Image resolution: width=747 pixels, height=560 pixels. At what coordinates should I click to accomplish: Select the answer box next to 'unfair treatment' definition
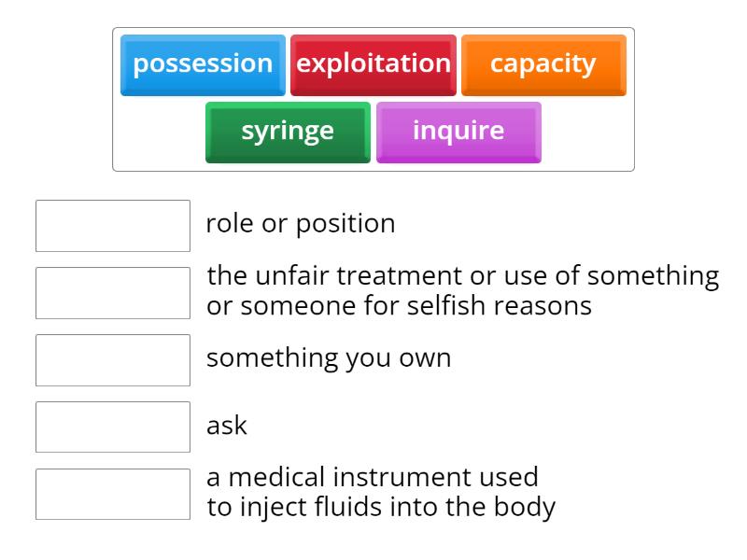pos(113,293)
